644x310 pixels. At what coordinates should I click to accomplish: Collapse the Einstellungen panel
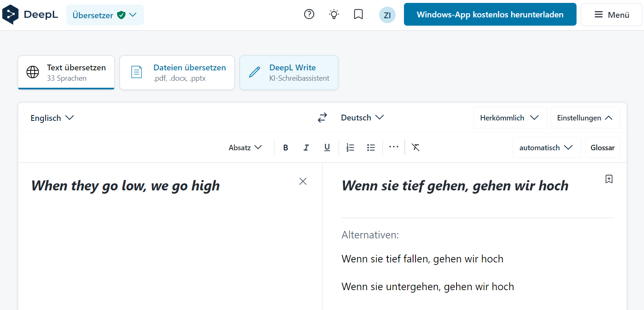tap(585, 118)
